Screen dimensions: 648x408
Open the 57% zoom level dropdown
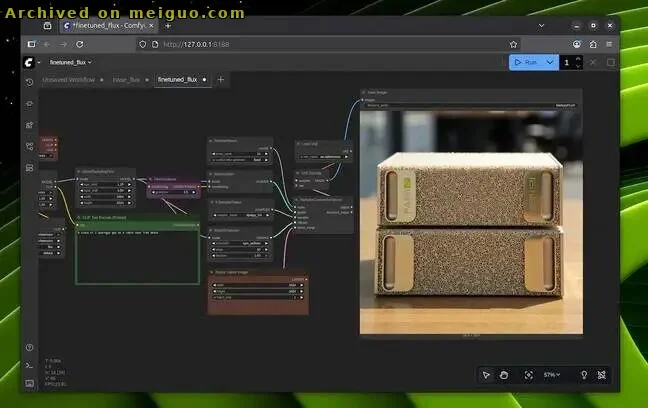coord(552,374)
